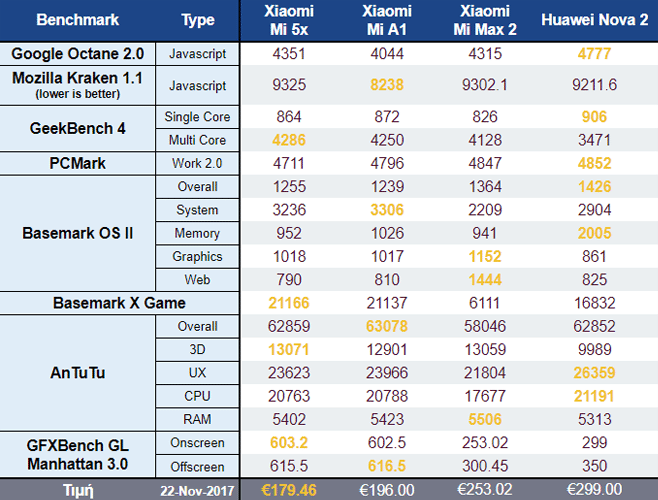Click Mi A1 Memory value 1026
The width and height of the screenshot is (658, 500).
[387, 233]
